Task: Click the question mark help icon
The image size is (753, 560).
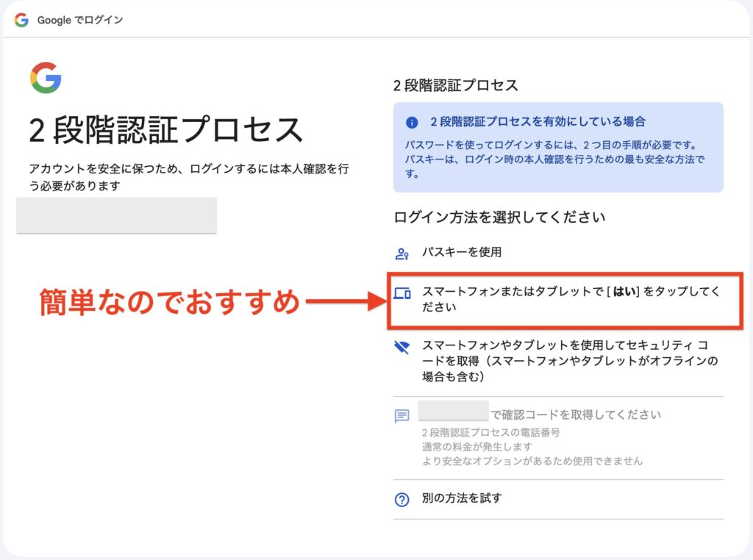Action: point(402,500)
